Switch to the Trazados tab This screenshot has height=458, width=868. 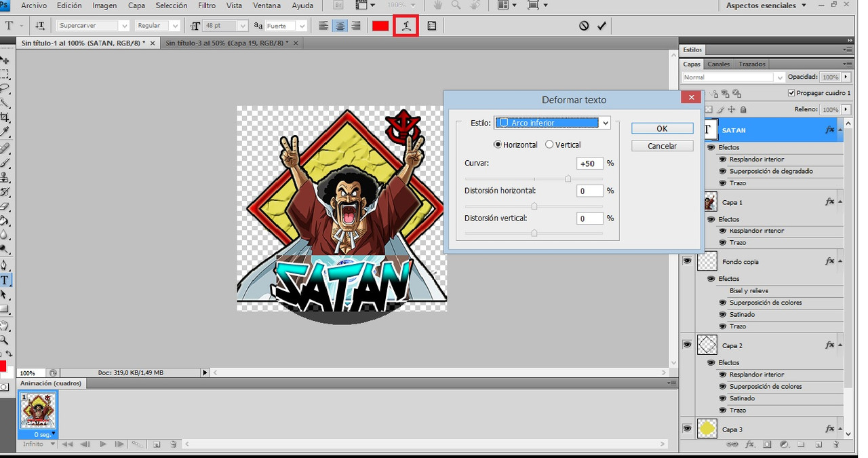point(751,64)
